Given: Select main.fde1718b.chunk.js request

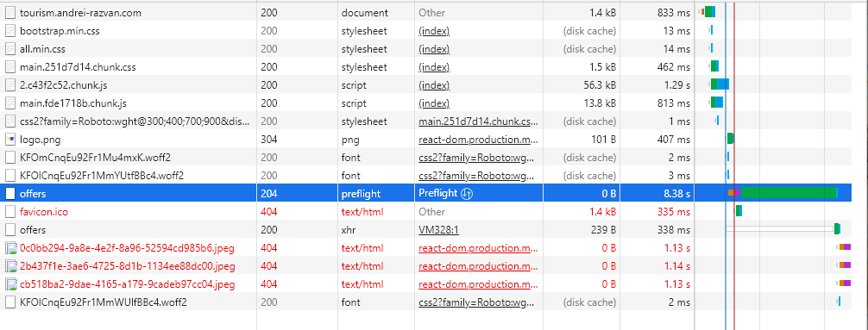Looking at the screenshot, I should click(x=73, y=103).
